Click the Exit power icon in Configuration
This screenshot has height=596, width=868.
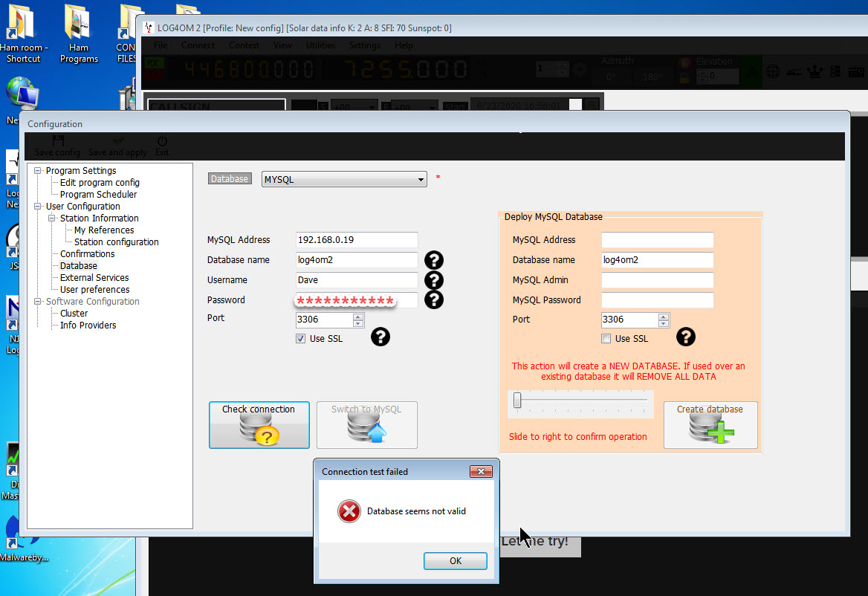point(162,141)
